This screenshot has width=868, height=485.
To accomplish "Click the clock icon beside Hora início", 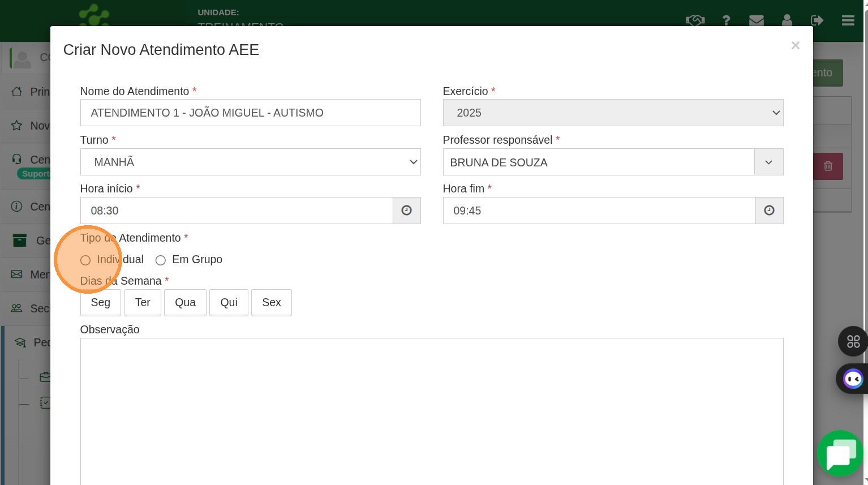I will click(x=406, y=211).
